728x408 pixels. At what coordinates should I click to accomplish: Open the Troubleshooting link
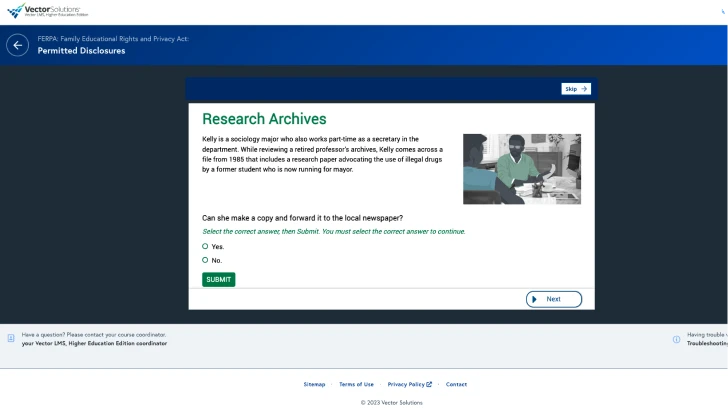[707, 343]
